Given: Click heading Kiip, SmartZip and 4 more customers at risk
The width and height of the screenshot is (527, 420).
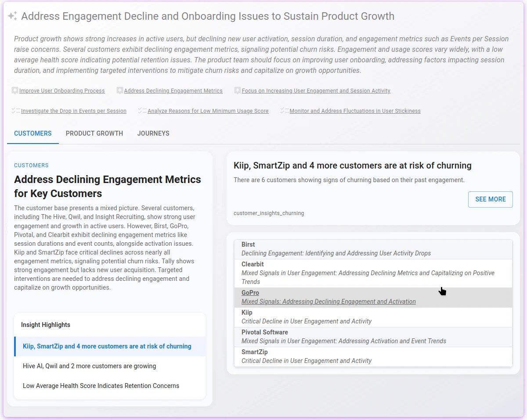Looking at the screenshot, I should [x=353, y=165].
